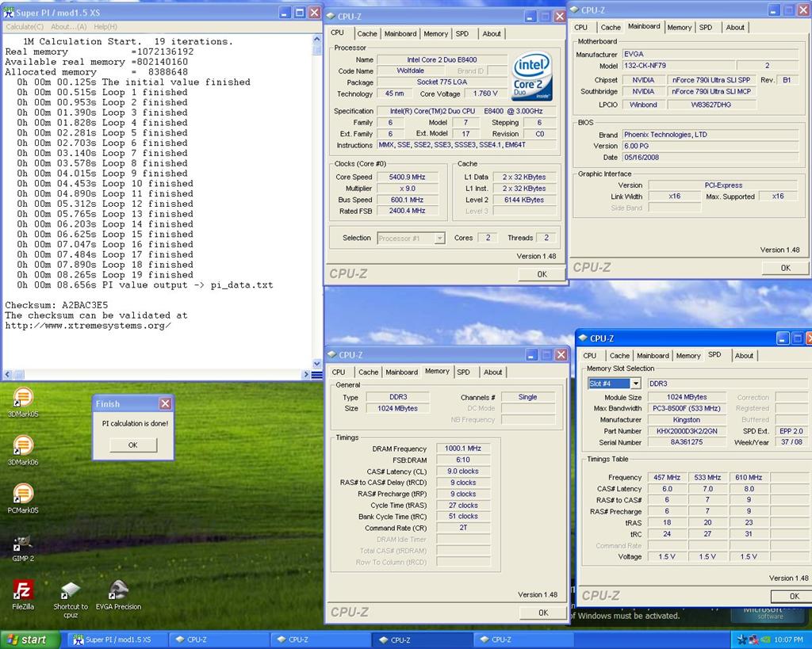Click OK in the Mainboard CPU-Z window
The width and height of the screenshot is (812, 649).
point(785,268)
